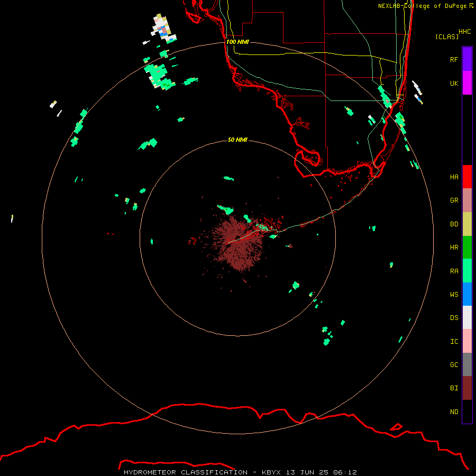476x476 pixels.
Task: Click the ND black legend swatch
Action: (x=467, y=411)
